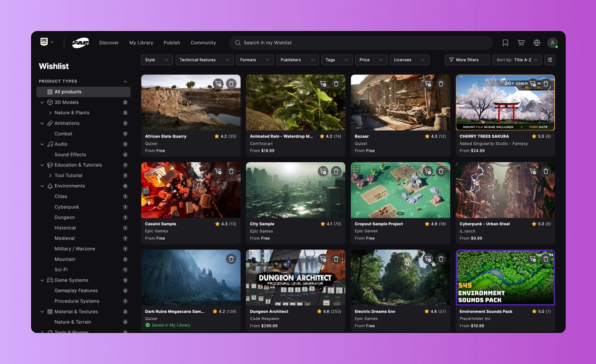The height and width of the screenshot is (364, 596).
Task: Open the Electric Dreams Env thumbnail
Action: pyautogui.click(x=400, y=278)
